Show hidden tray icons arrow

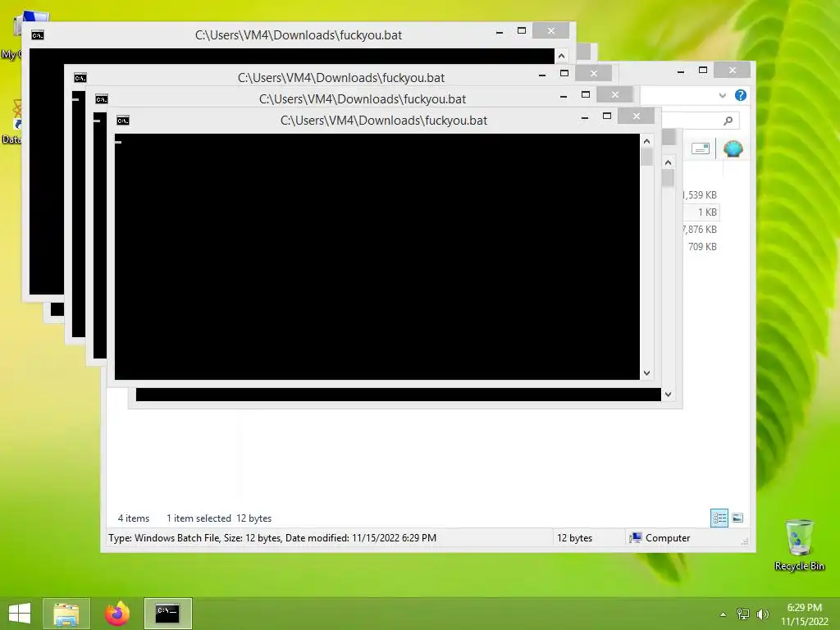(x=723, y=614)
